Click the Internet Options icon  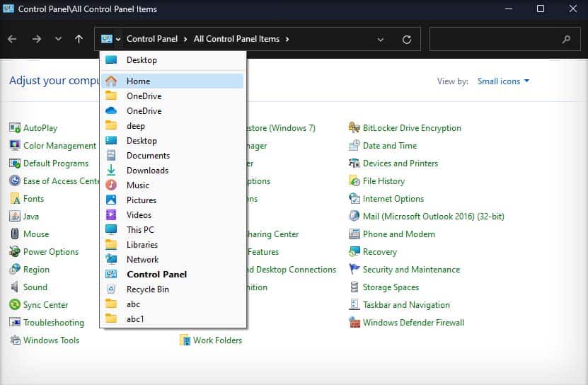tap(354, 198)
